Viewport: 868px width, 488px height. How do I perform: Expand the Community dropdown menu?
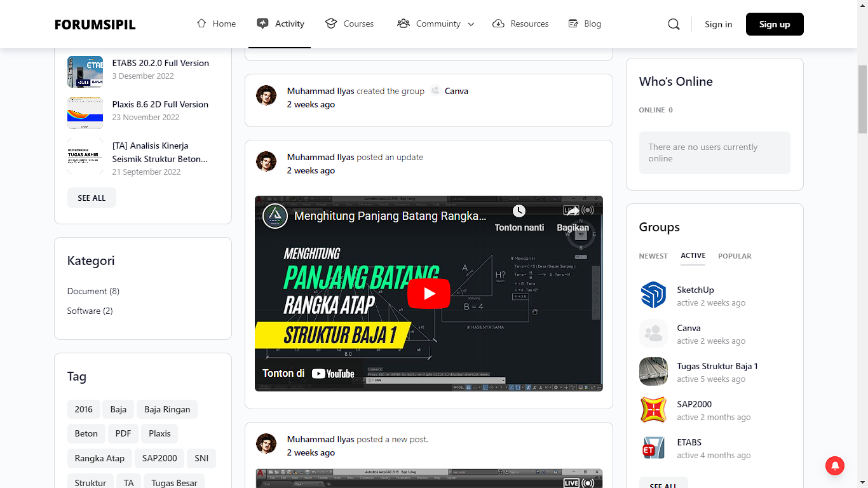(x=471, y=24)
